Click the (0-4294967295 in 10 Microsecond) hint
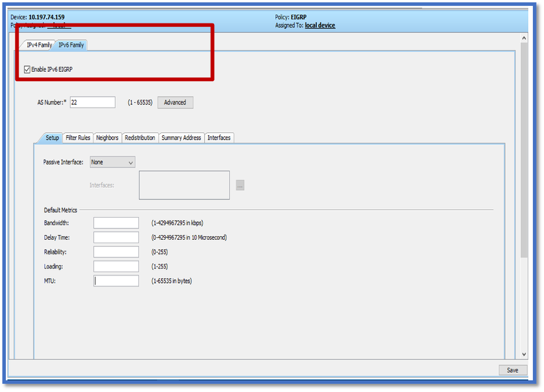Viewport: 544px width, 392px height. pos(189,237)
